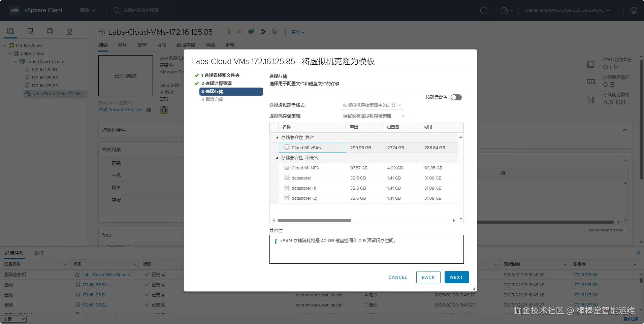This screenshot has height=324, width=644.
Task: Click the vm logo in header
Action: click(x=14, y=10)
